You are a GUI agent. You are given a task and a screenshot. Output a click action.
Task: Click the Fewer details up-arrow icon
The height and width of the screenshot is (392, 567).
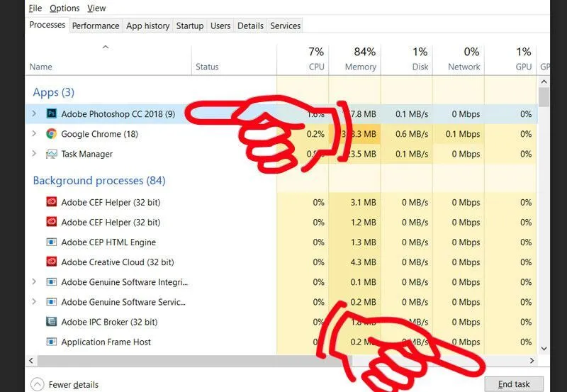point(38,384)
